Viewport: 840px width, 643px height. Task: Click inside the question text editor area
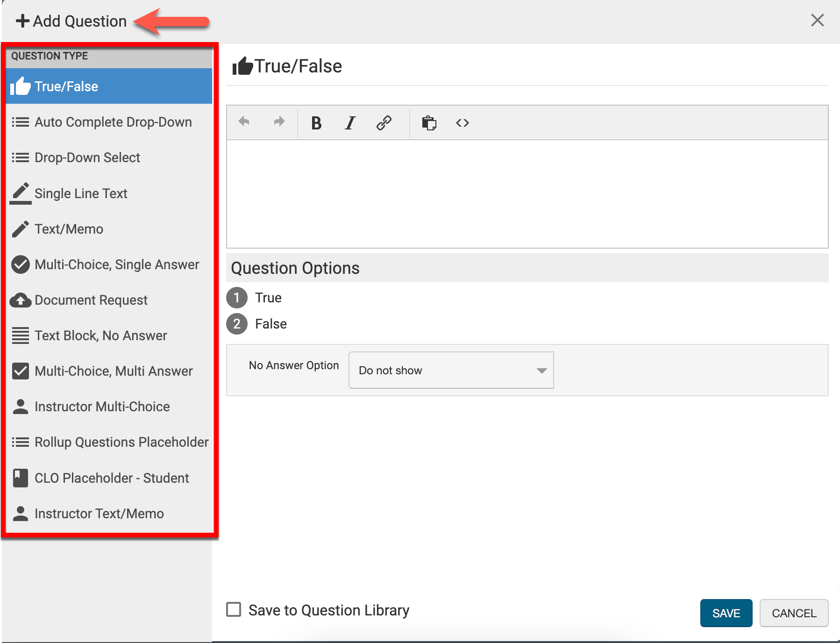pyautogui.click(x=527, y=194)
